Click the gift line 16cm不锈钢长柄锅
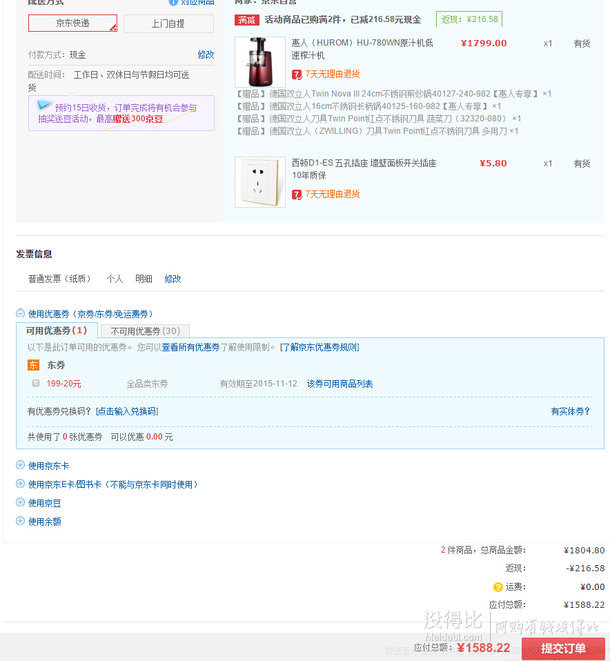610x661 pixels. tap(368, 106)
